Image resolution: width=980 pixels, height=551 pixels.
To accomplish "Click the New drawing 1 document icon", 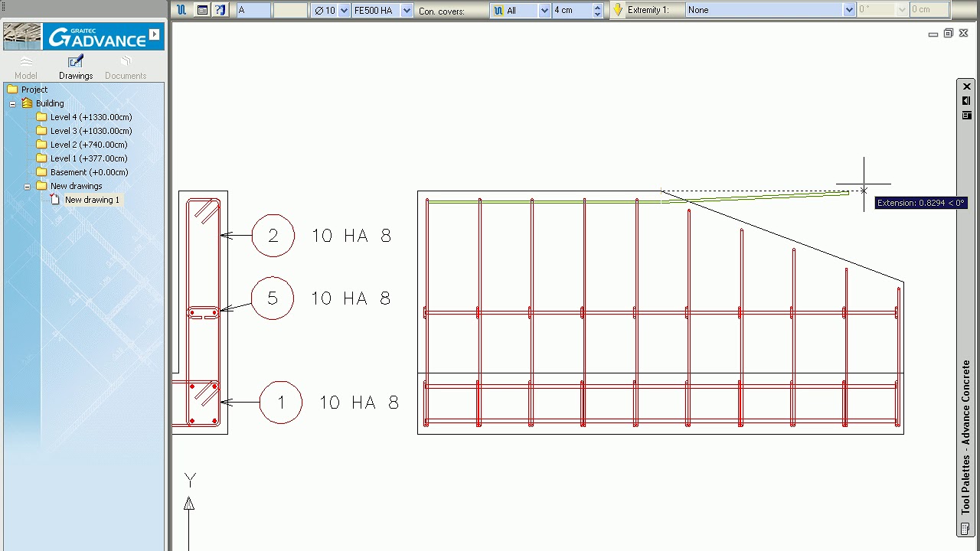I will pos(54,200).
